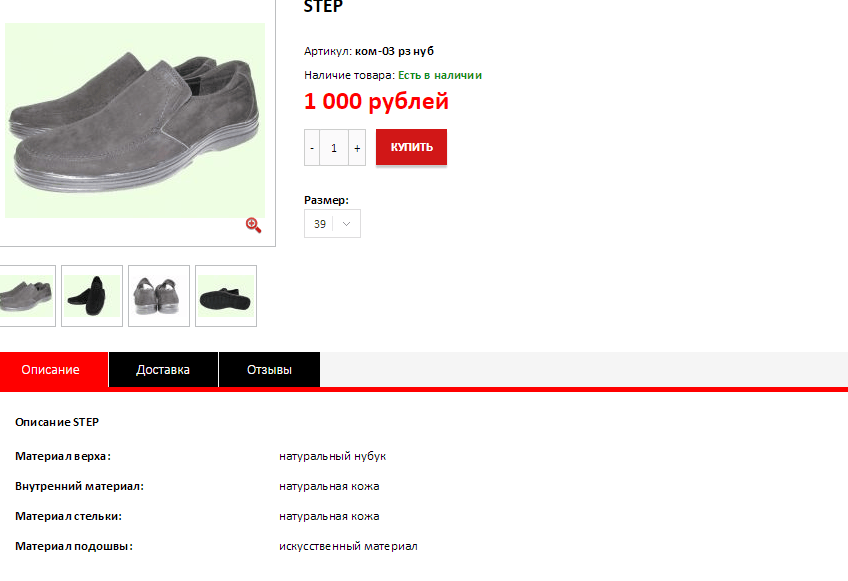Click the quantity input field showing 1
The width and height of the screenshot is (848, 581).
(x=334, y=148)
